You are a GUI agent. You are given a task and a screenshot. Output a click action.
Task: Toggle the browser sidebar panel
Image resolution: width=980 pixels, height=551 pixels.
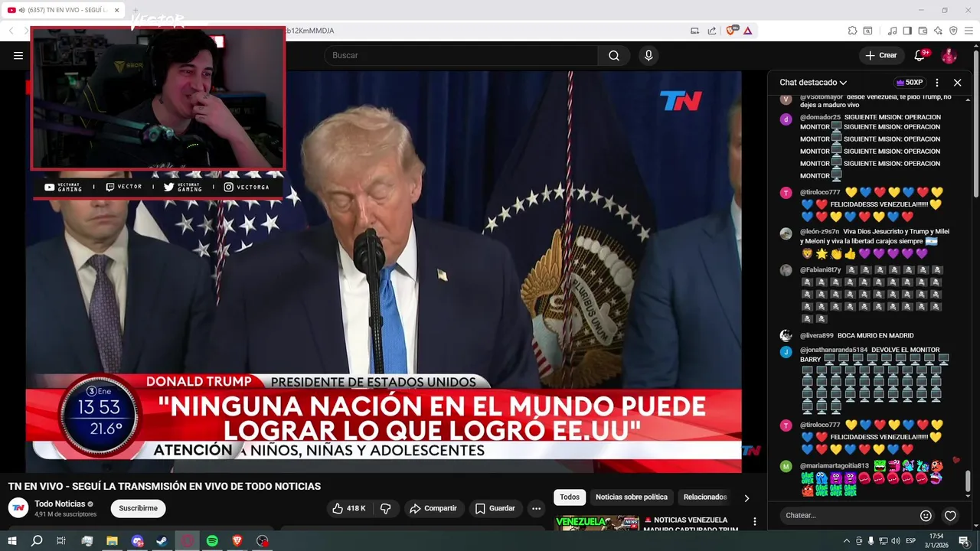(907, 31)
